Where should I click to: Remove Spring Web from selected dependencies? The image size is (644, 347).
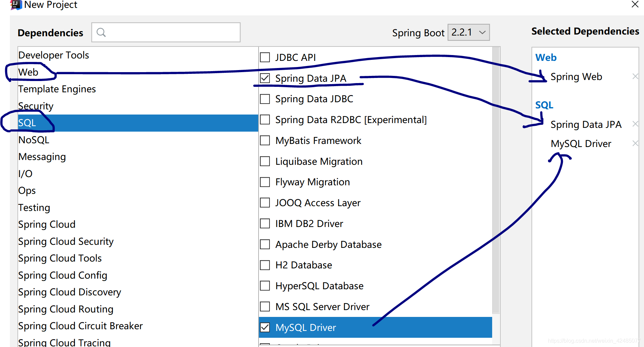pyautogui.click(x=635, y=76)
